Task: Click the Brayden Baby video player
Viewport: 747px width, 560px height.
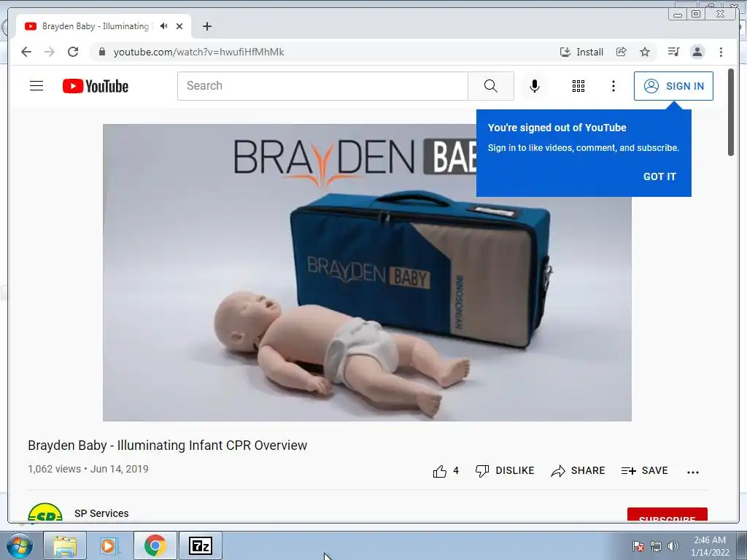Action: click(367, 273)
